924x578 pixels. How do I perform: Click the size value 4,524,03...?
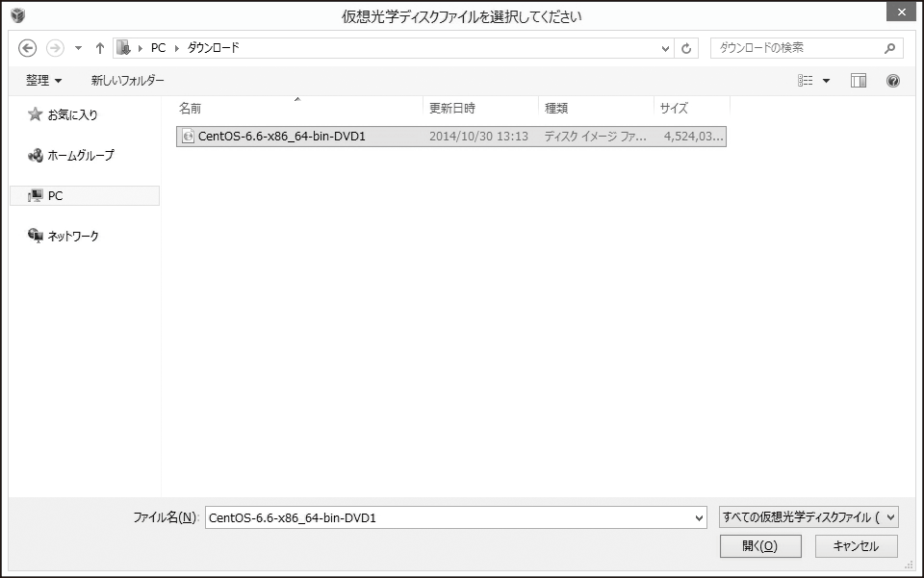[x=694, y=137]
